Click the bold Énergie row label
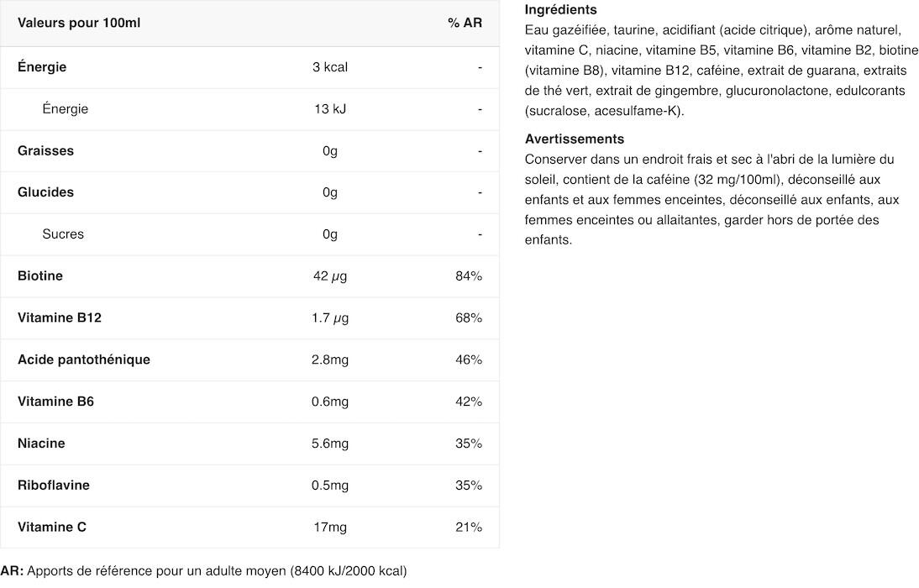This screenshot has height=588, width=919. click(x=42, y=67)
